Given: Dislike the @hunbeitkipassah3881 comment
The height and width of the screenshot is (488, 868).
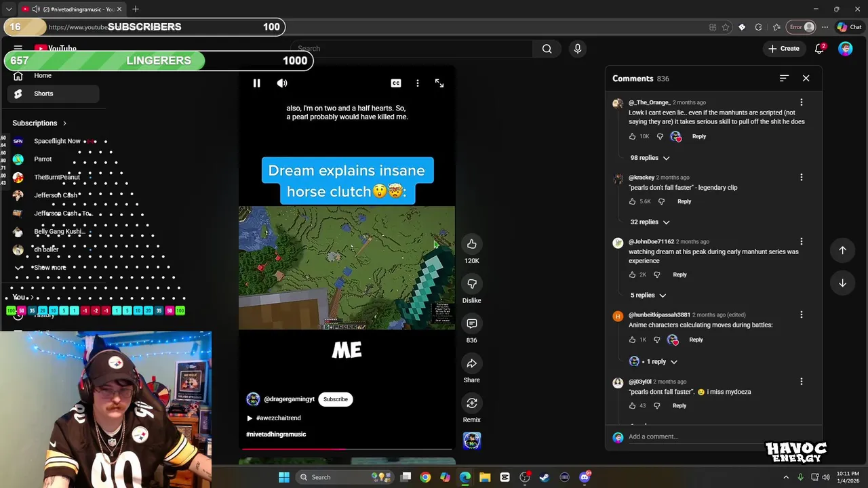Looking at the screenshot, I should pos(656,340).
